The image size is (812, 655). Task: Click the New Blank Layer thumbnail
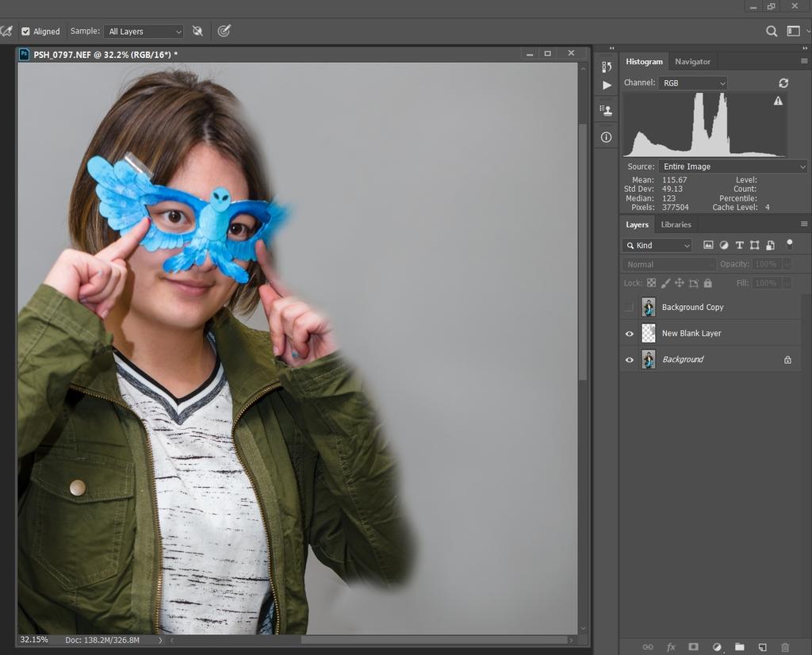point(649,333)
